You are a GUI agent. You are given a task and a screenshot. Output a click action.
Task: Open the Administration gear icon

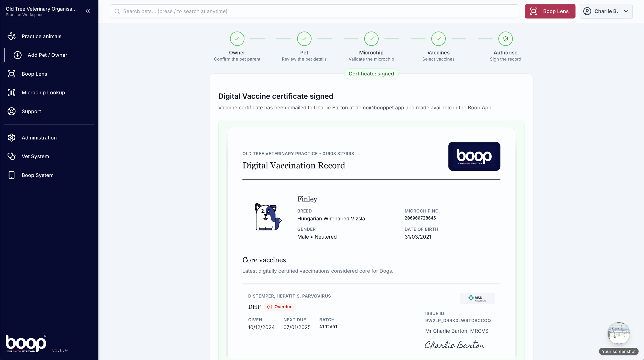click(x=12, y=138)
